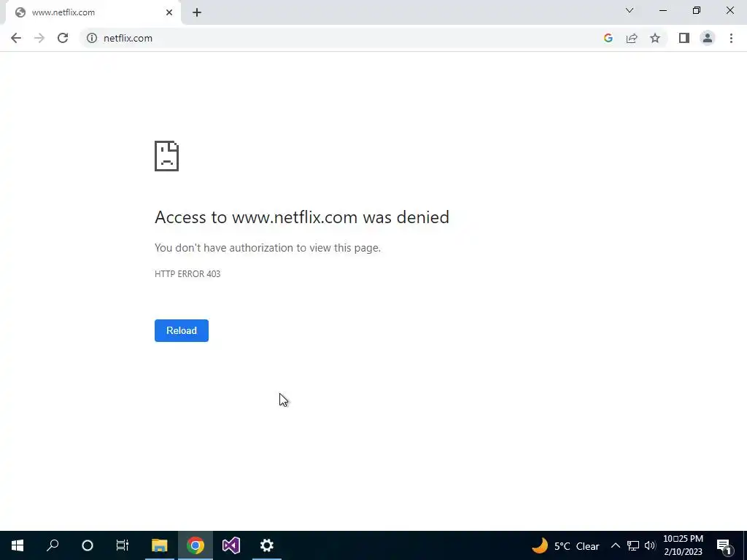747x560 pixels.
Task: Open the volume control in tray
Action: coord(650,545)
